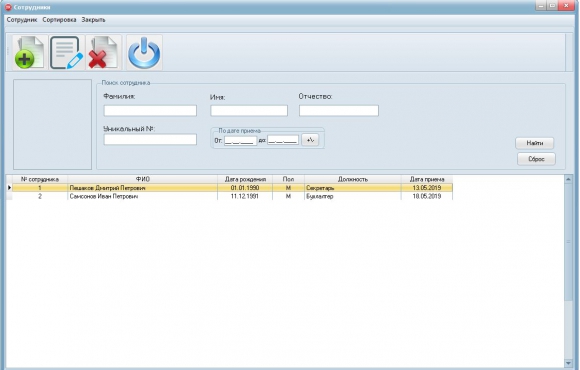
Task: Focus the Уникальный № field
Action: [x=150, y=139]
